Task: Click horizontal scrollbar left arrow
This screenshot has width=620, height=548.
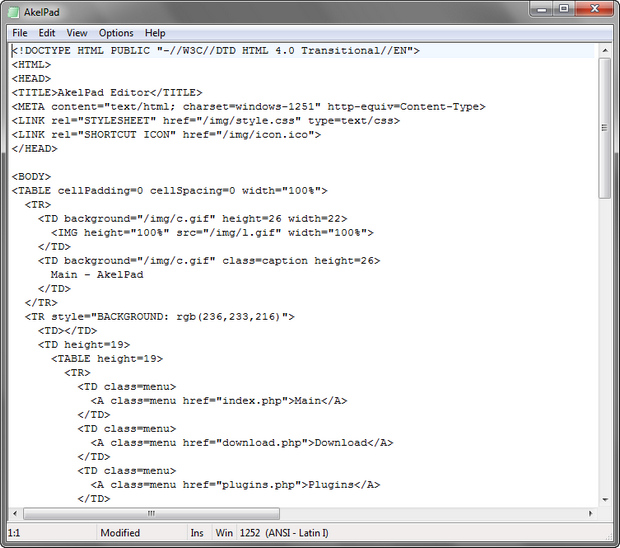Action: (15, 514)
